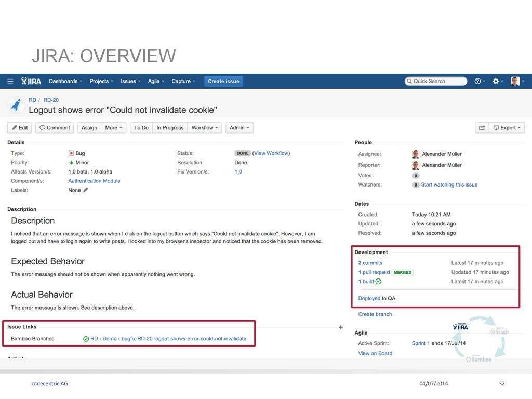The image size is (532, 399).
Task: Open the Agile menu
Action: (x=156, y=82)
